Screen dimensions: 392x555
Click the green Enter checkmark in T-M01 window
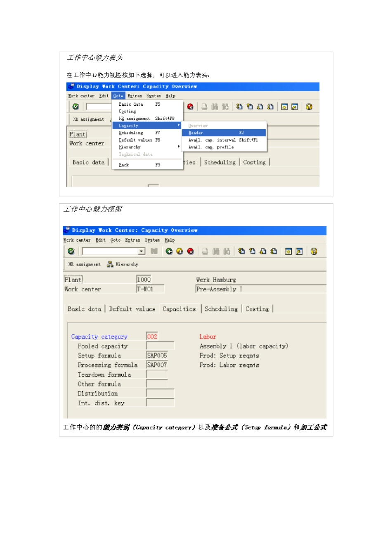pyautogui.click(x=71, y=251)
